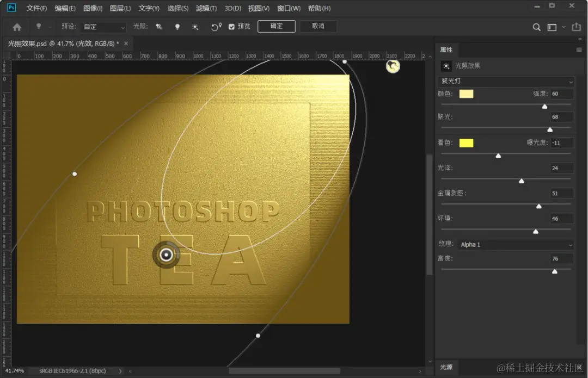Add a new infinite light

coord(195,27)
